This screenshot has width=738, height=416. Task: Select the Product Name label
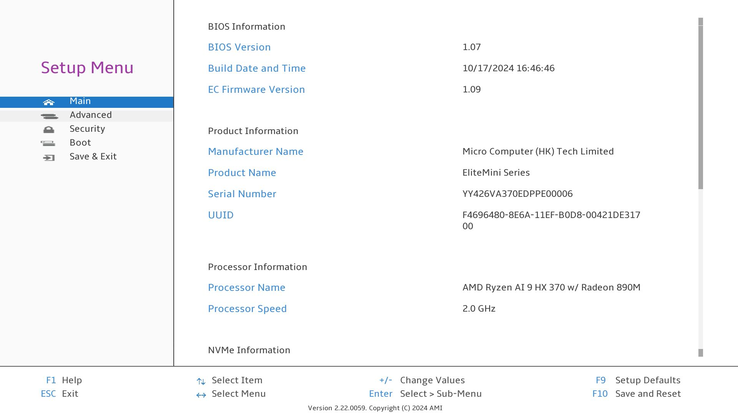(242, 173)
